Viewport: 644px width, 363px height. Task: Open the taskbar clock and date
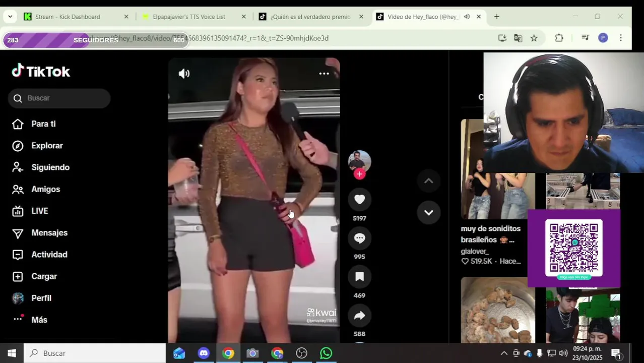click(x=587, y=353)
